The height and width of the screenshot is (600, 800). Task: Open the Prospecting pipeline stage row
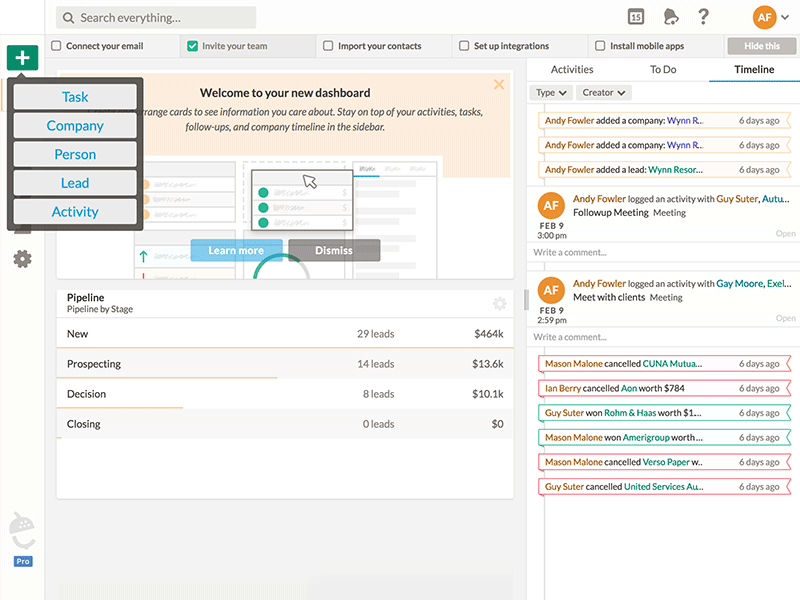(x=285, y=364)
